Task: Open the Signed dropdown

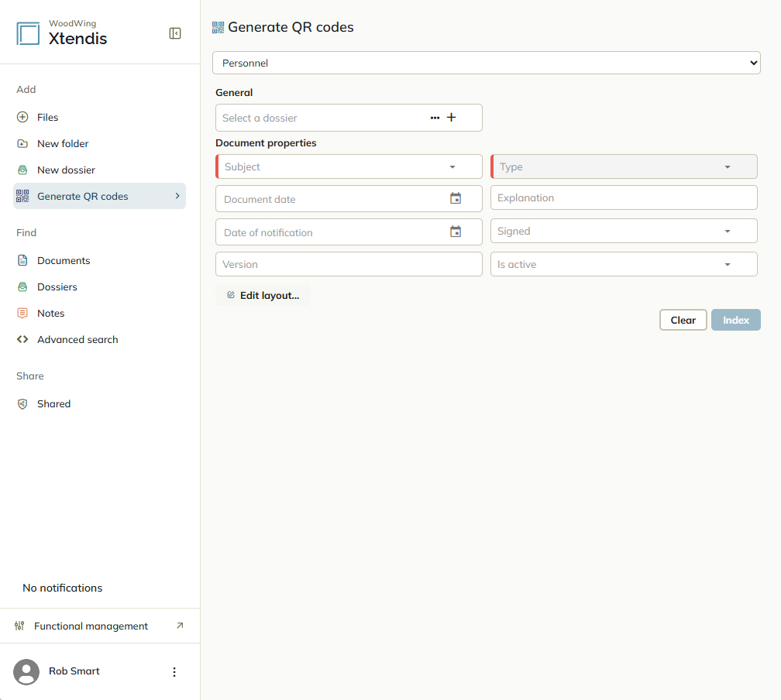Action: [624, 231]
